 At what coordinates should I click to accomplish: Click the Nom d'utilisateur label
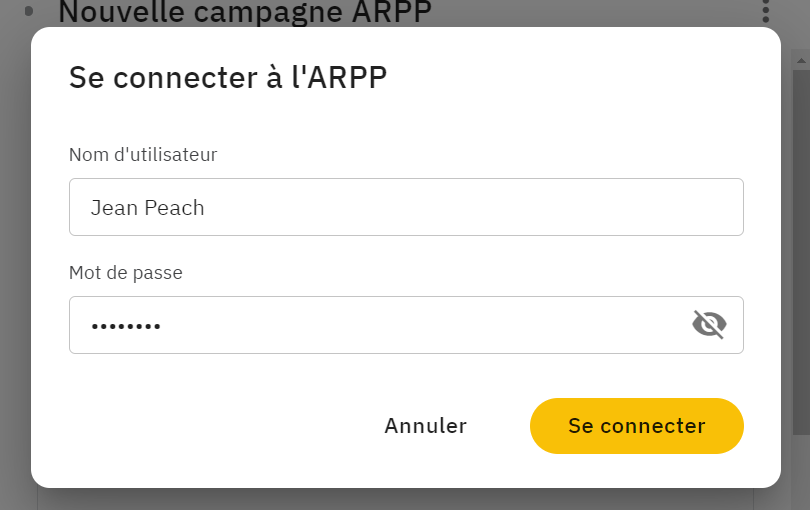click(x=143, y=154)
